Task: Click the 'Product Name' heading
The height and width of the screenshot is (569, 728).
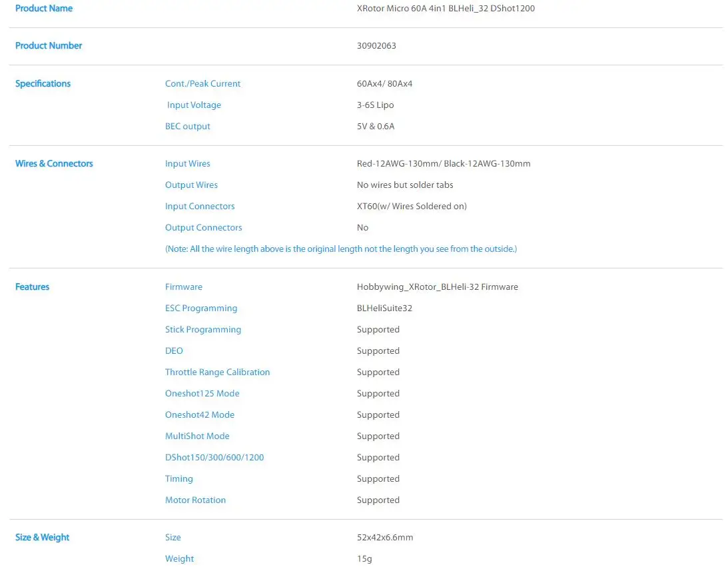Action: coord(44,9)
